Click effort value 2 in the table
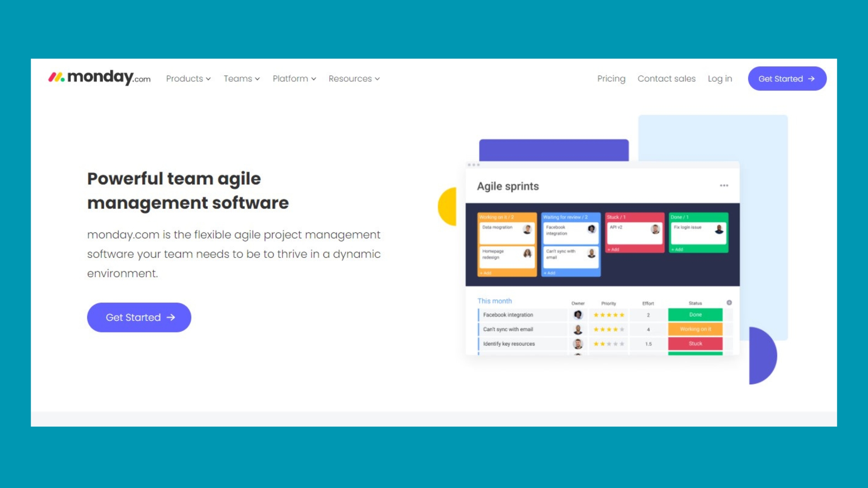The height and width of the screenshot is (488, 868). 648,315
